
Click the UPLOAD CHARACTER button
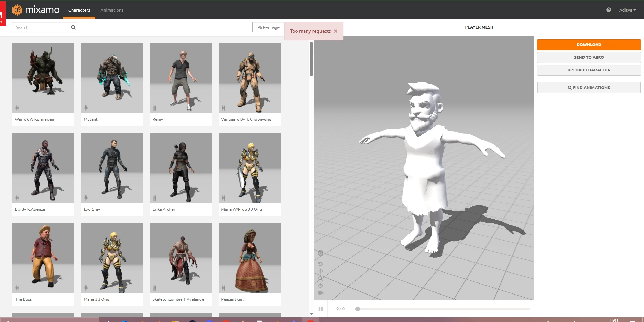pos(589,70)
